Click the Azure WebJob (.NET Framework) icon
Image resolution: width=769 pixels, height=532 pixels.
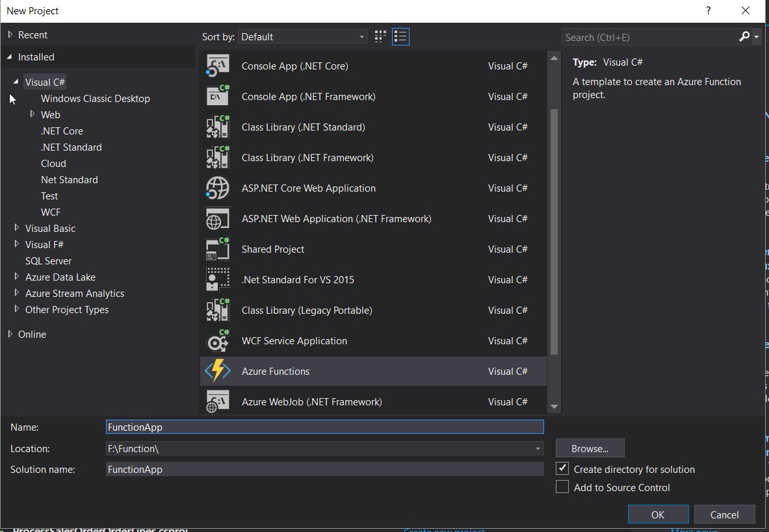click(218, 401)
